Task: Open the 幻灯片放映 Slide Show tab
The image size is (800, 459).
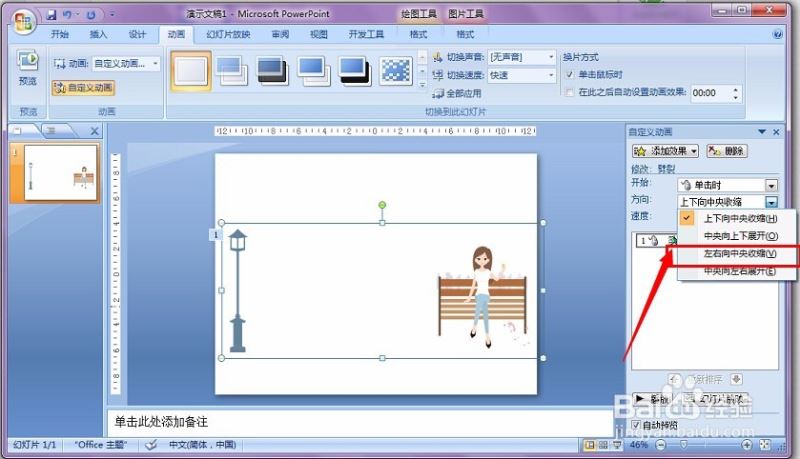Action: [x=228, y=34]
